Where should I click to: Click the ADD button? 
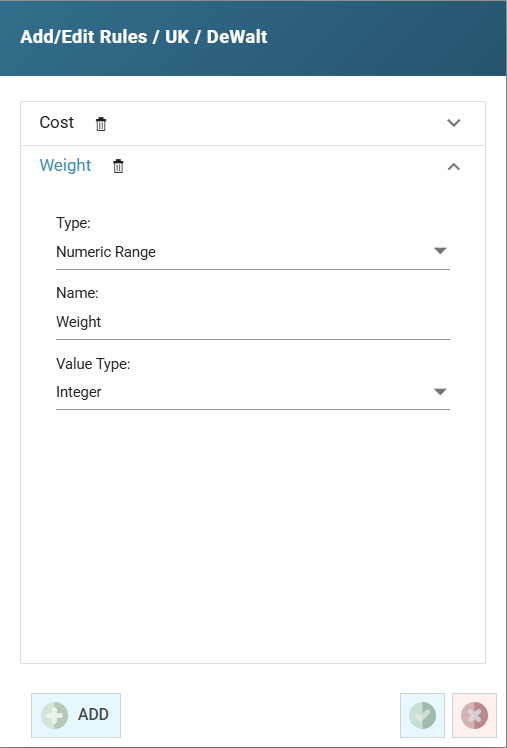click(x=76, y=715)
